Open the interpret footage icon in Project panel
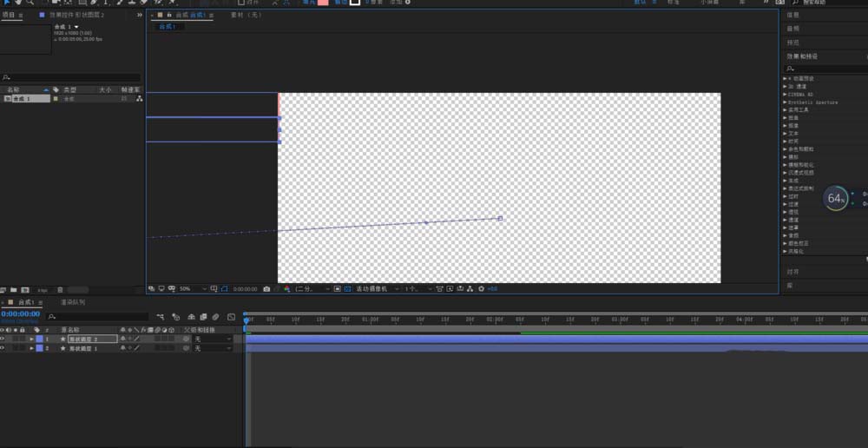 (x=3, y=290)
